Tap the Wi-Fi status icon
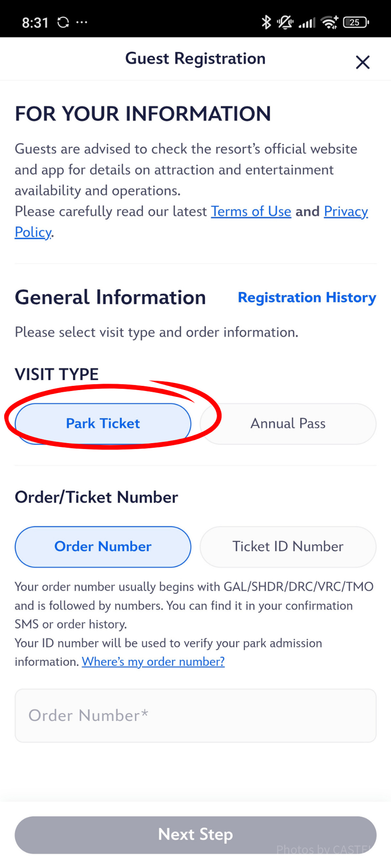 click(330, 22)
